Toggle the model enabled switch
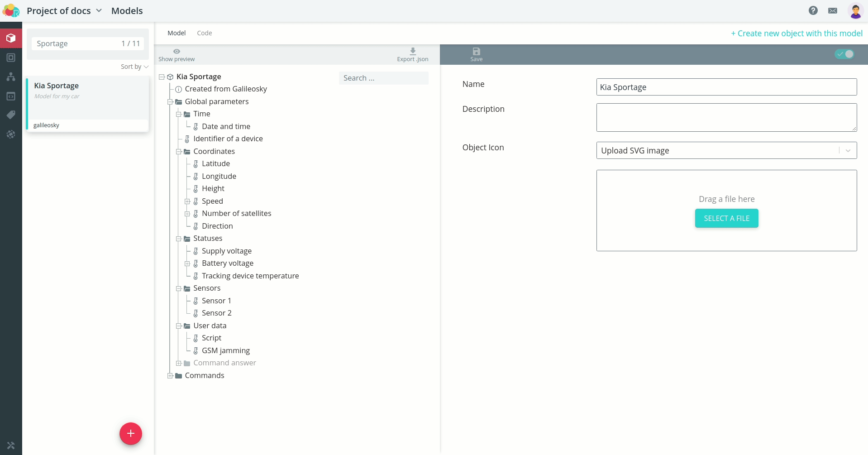The image size is (868, 455). (x=844, y=54)
